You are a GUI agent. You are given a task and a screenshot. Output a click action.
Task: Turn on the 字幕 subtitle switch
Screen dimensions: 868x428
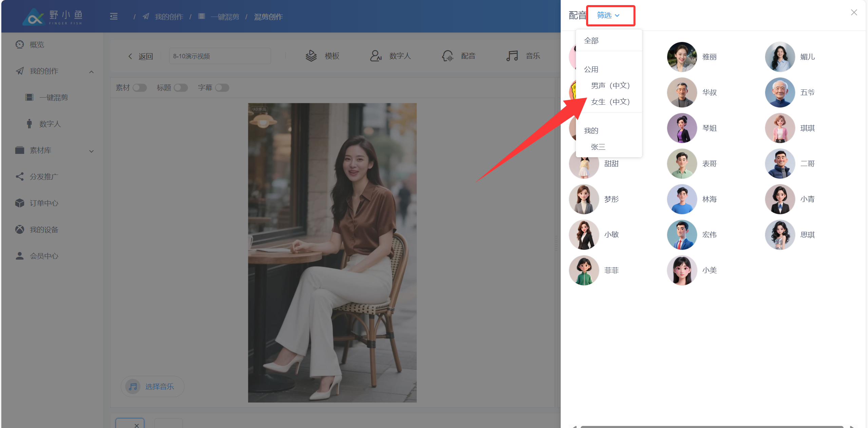[222, 88]
